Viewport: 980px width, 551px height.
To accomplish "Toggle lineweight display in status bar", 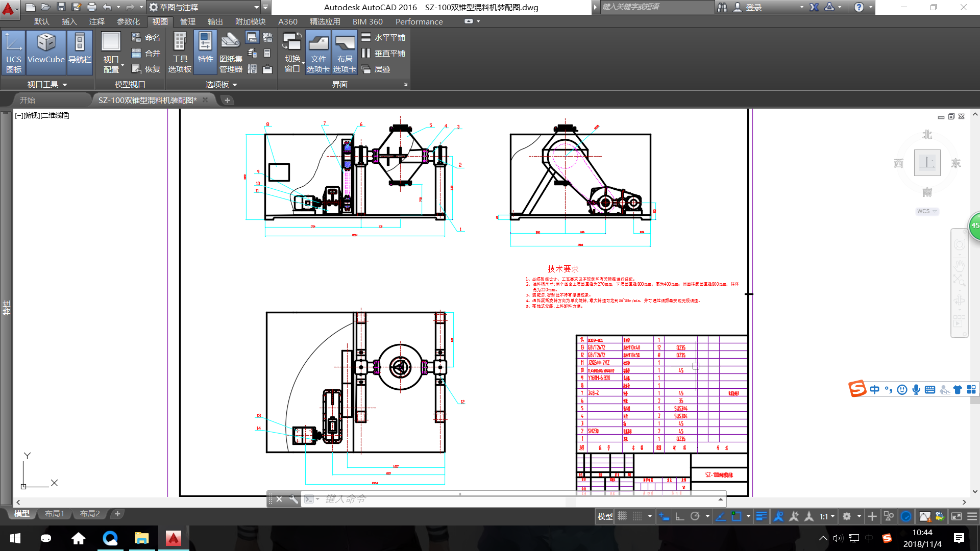I will pyautogui.click(x=761, y=516).
